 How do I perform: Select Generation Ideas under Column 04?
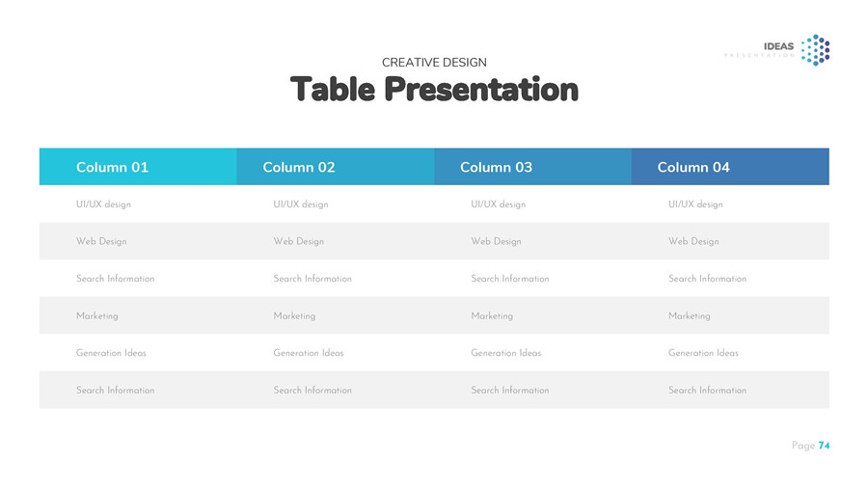(703, 353)
